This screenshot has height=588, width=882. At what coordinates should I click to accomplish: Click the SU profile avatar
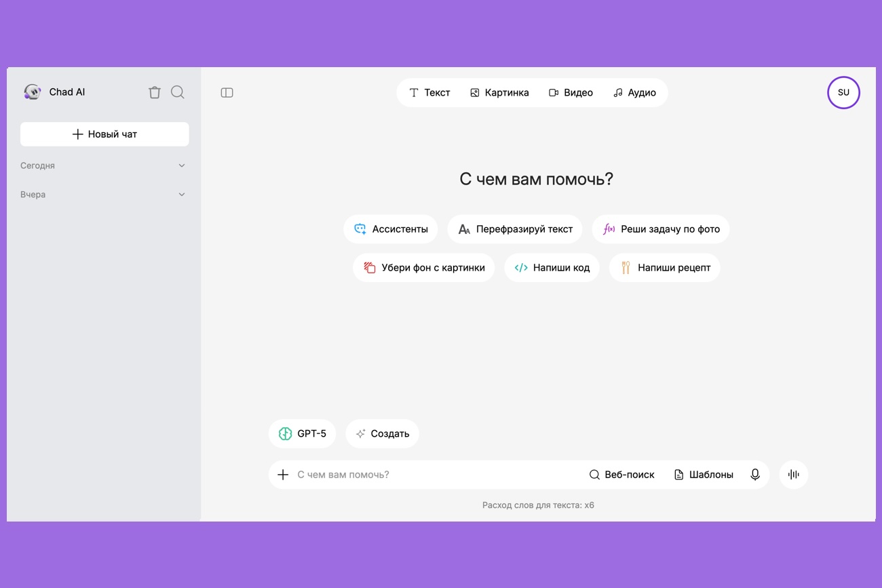(843, 92)
